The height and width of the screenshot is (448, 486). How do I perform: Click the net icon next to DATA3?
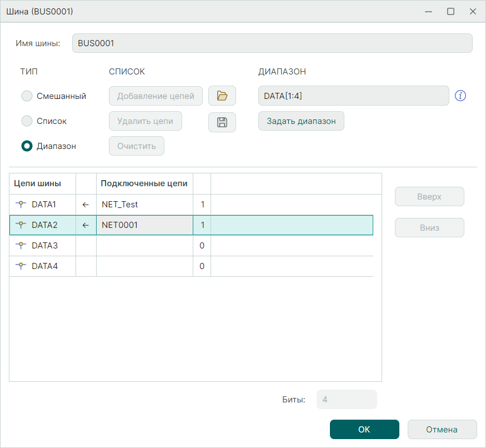coord(21,246)
